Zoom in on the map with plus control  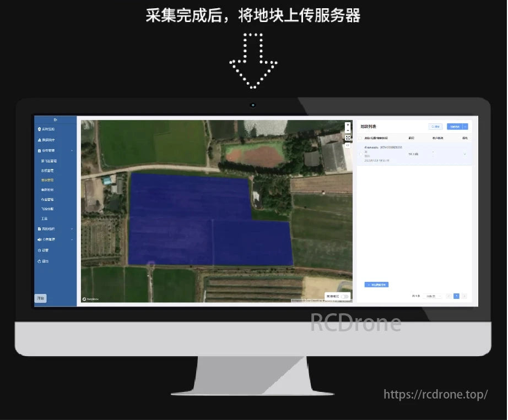click(x=347, y=125)
